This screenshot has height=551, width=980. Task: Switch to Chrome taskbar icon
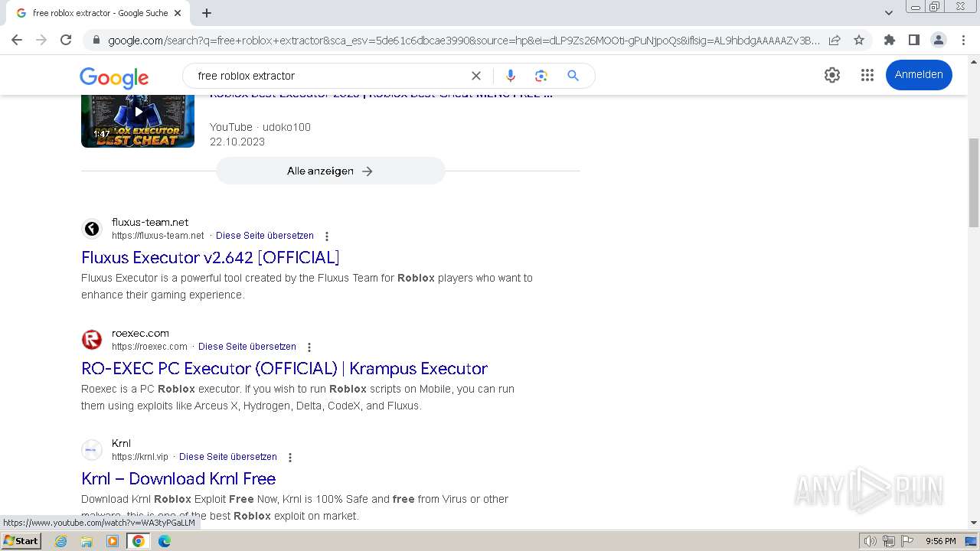139,541
